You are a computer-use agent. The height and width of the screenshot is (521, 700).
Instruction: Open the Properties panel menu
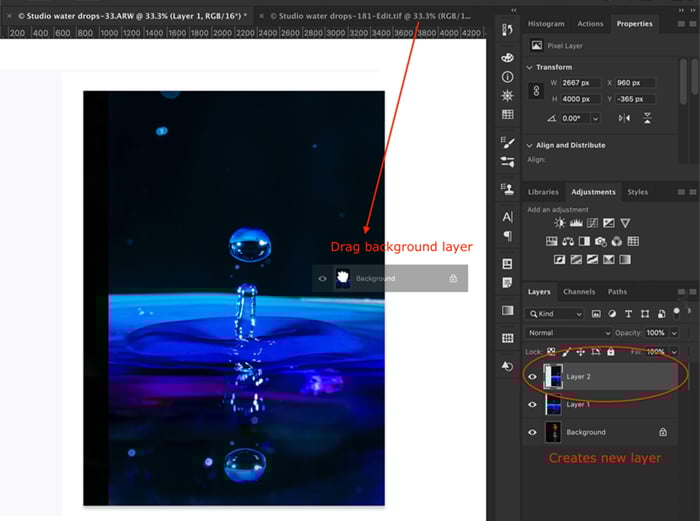click(681, 24)
